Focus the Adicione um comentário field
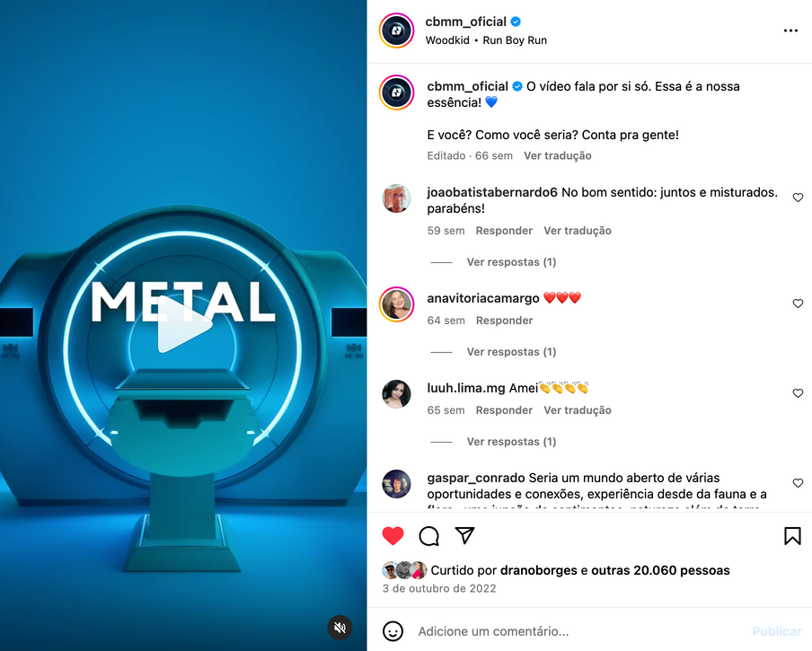Viewport: 812px width, 651px height. click(580, 631)
